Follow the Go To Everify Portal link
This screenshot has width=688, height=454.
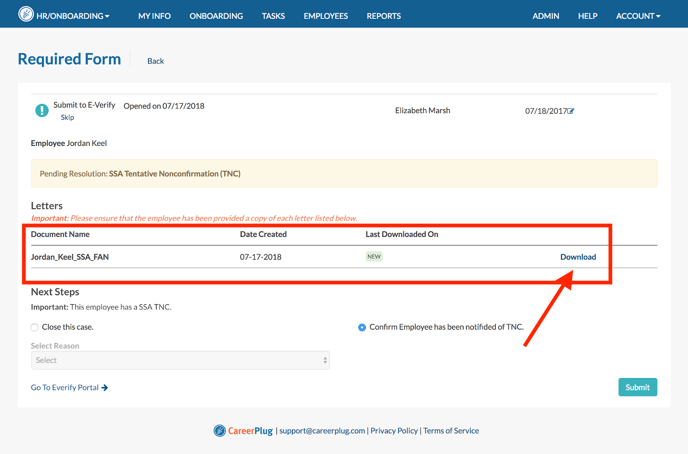[x=69, y=388]
